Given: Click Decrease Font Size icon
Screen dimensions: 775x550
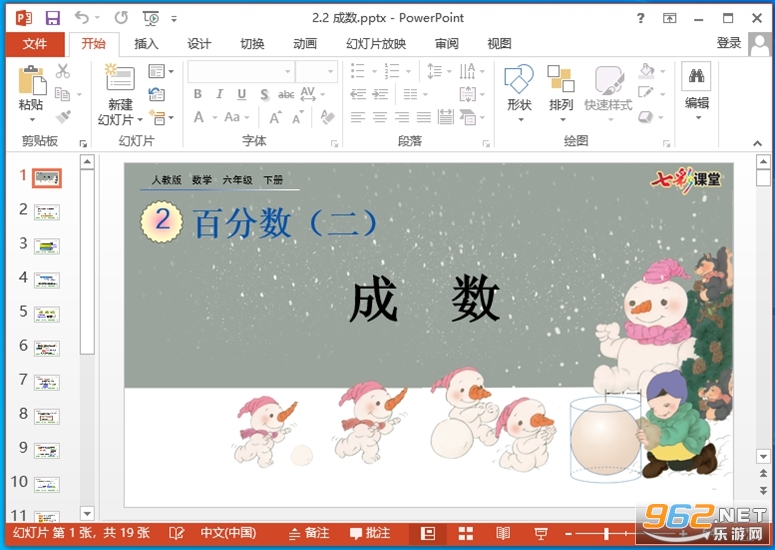Looking at the screenshot, I should [x=298, y=118].
